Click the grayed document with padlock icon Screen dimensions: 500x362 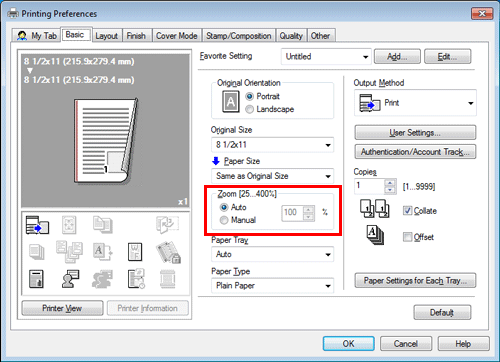tap(168, 252)
